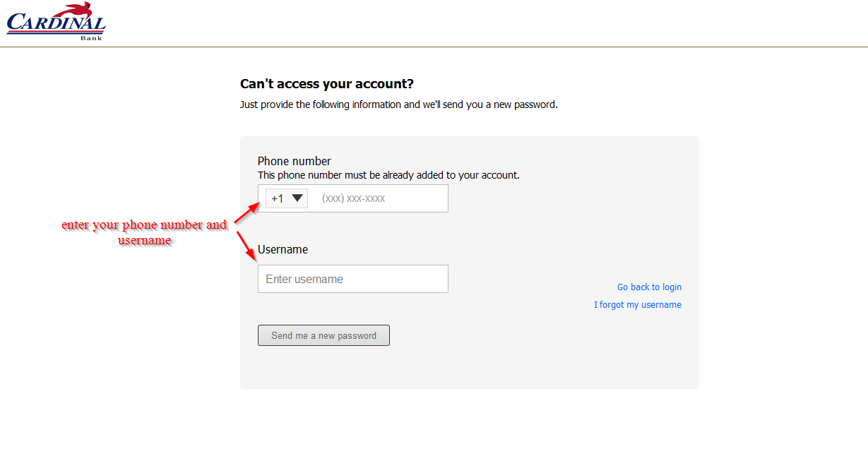
Task: Click the upper red arrow pointing to phone field
Action: click(247, 210)
